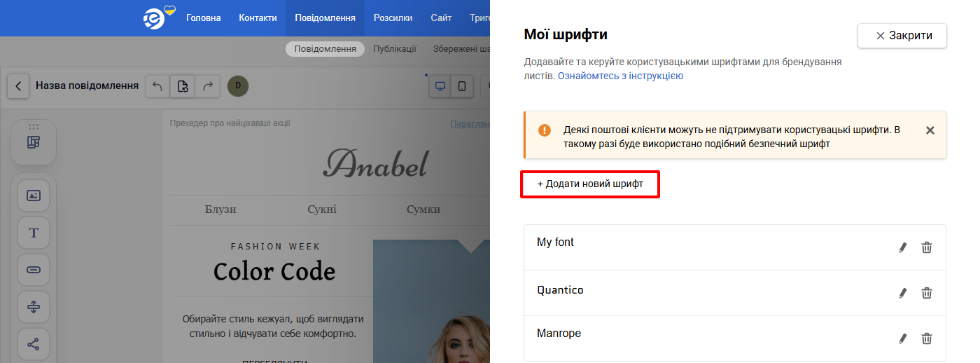
Task: Select the FASHION WEEK caption text
Action: 276,247
